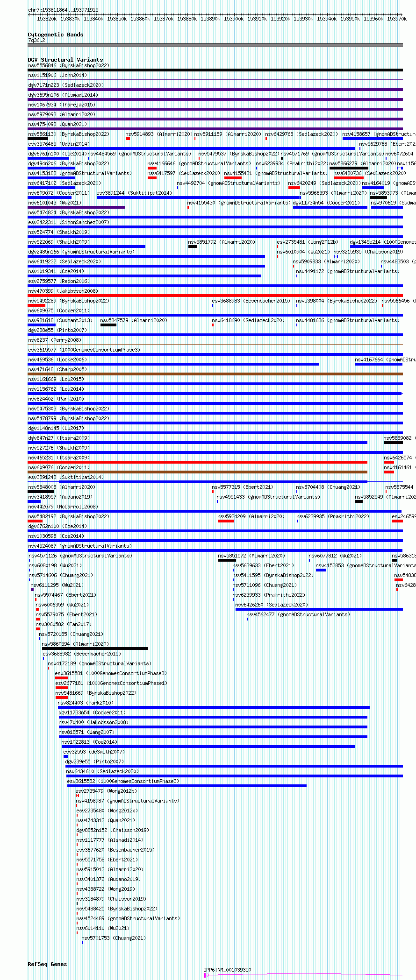Click nsv4524087 (gnomADStructuralVariants) label
Viewport: 416px width, 980px height.
[80, 546]
